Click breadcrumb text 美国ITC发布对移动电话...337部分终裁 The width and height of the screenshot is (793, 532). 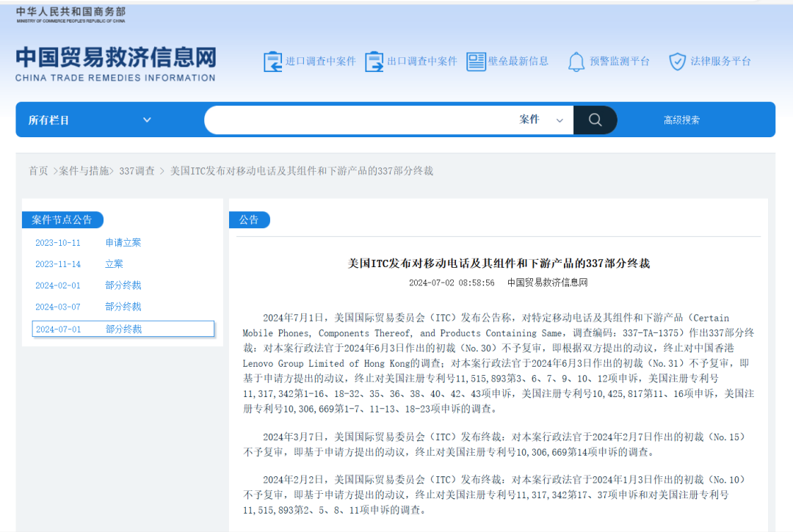tap(302, 171)
